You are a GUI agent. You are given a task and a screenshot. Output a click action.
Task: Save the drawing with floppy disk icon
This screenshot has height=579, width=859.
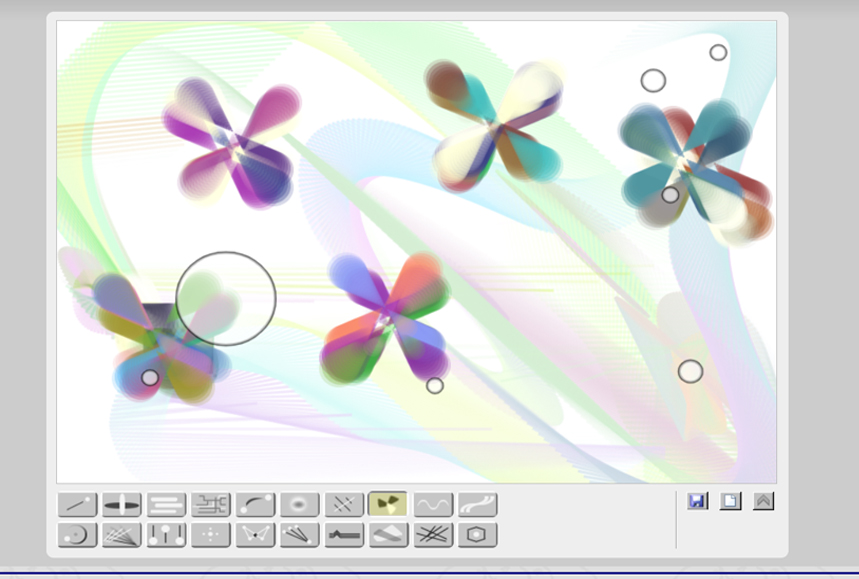coord(697,501)
